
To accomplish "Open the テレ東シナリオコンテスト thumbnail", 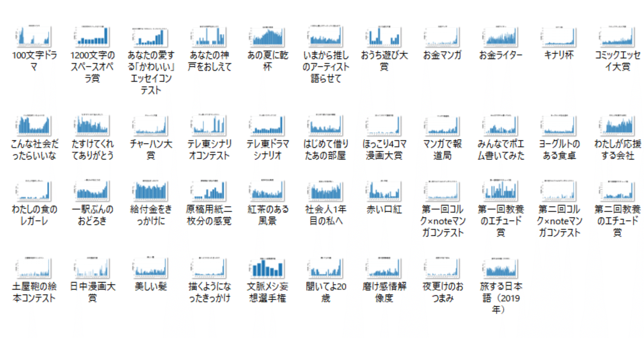I will pos(208,124).
